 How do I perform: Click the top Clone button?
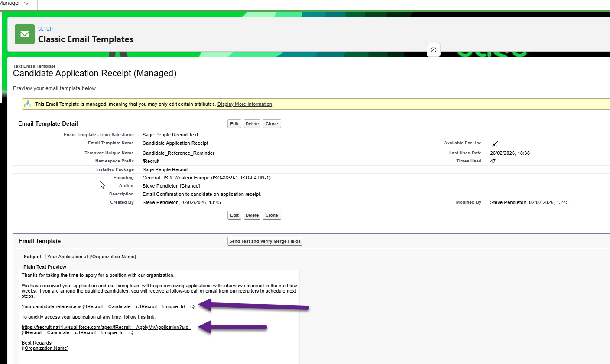pyautogui.click(x=272, y=124)
